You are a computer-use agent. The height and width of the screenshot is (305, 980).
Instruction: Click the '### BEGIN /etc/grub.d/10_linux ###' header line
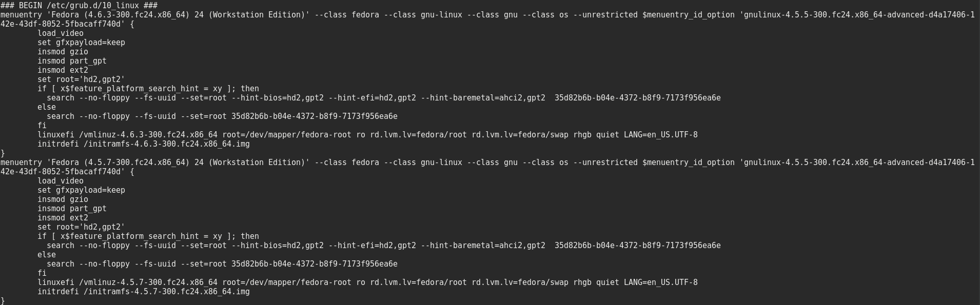pos(79,6)
